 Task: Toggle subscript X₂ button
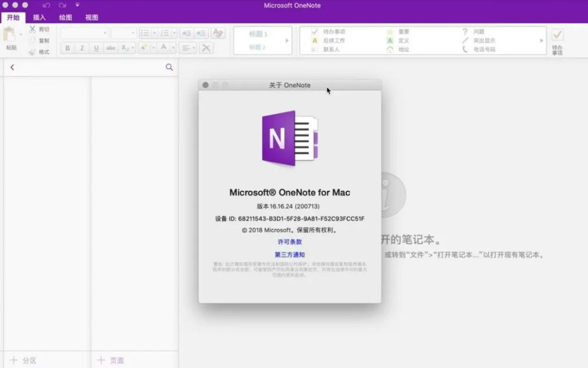pyautogui.click(x=125, y=48)
